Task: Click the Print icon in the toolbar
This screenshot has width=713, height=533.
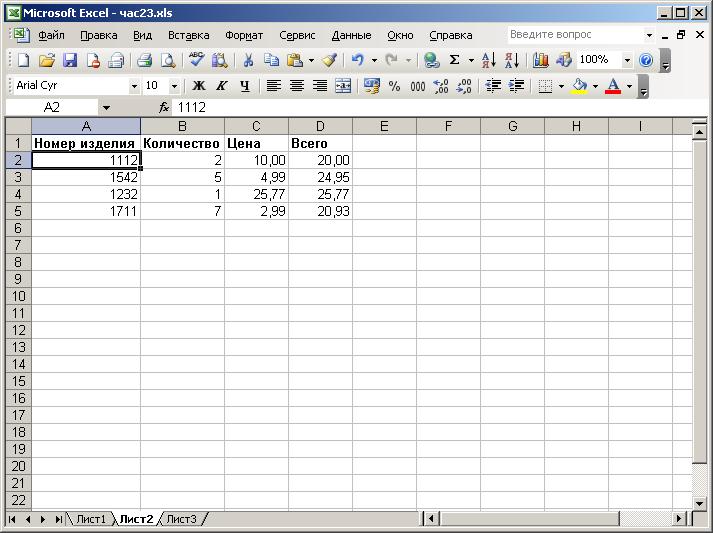Action: pos(145,60)
